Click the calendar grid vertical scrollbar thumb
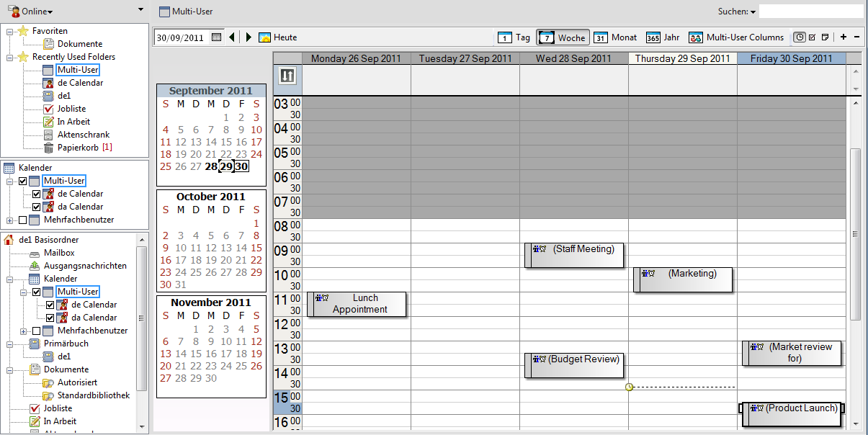 856,234
